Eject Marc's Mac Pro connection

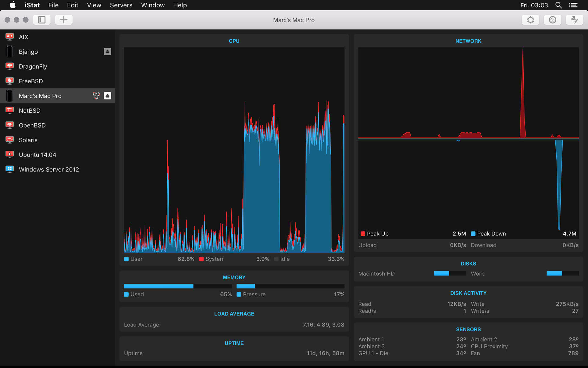[107, 96]
